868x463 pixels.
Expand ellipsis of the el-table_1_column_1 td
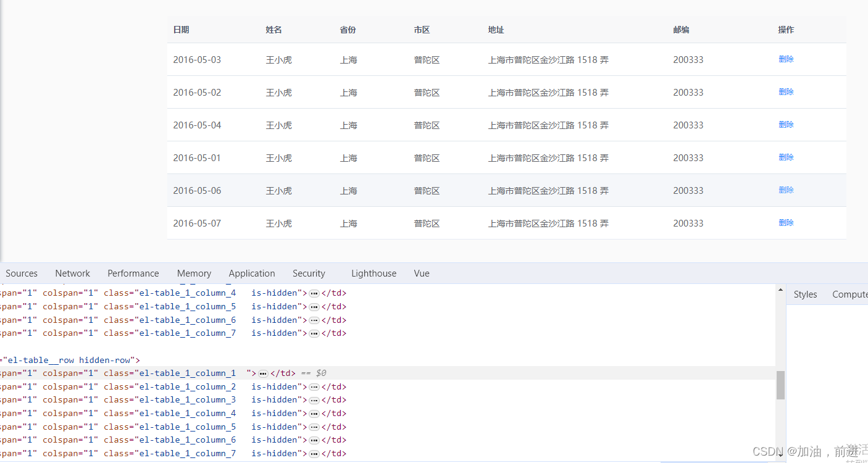click(263, 373)
